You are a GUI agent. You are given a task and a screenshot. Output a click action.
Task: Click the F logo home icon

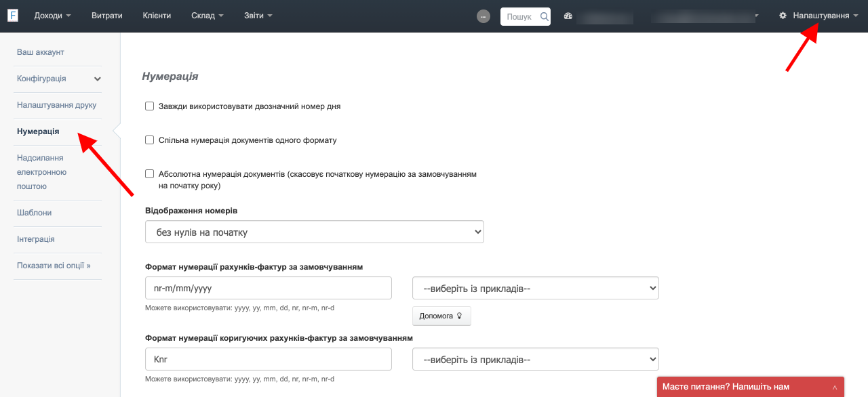pyautogui.click(x=13, y=16)
